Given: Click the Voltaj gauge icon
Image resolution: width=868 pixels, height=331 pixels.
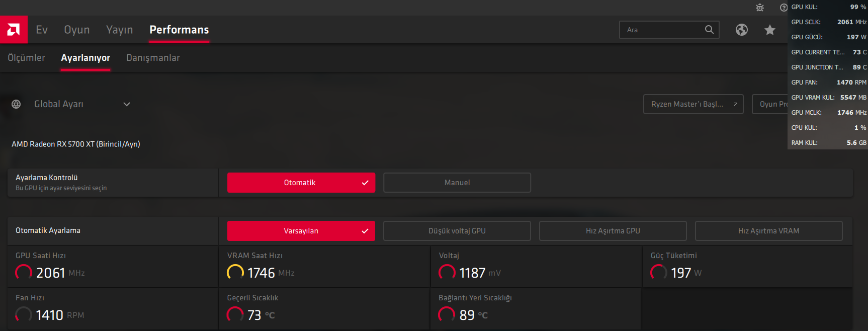Looking at the screenshot, I should point(447,273).
